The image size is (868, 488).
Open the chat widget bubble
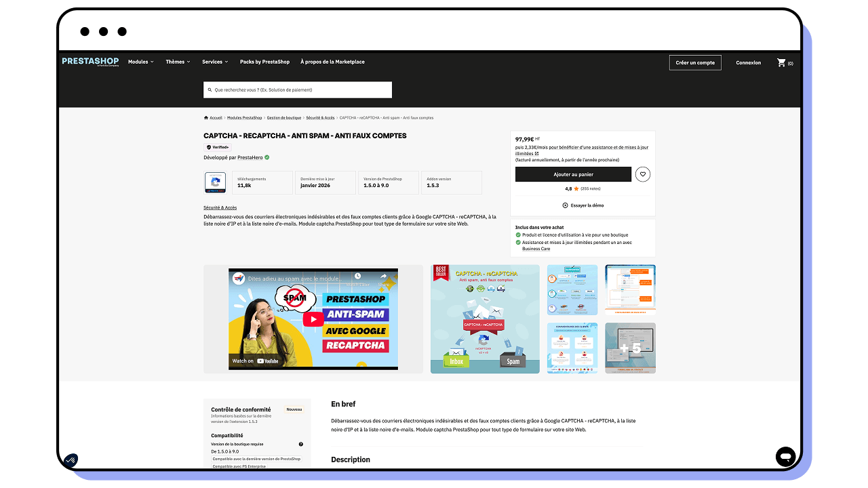(x=785, y=456)
